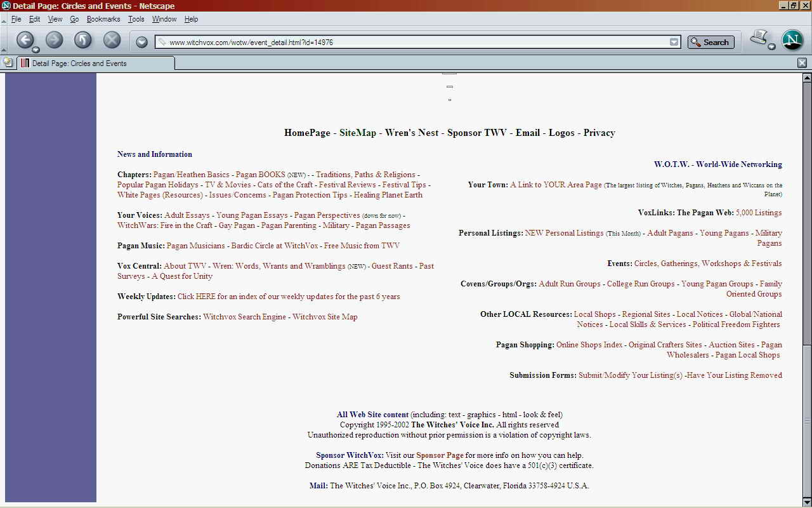812x508 pixels.
Task: Stop loading with the Stop button
Action: (112, 40)
